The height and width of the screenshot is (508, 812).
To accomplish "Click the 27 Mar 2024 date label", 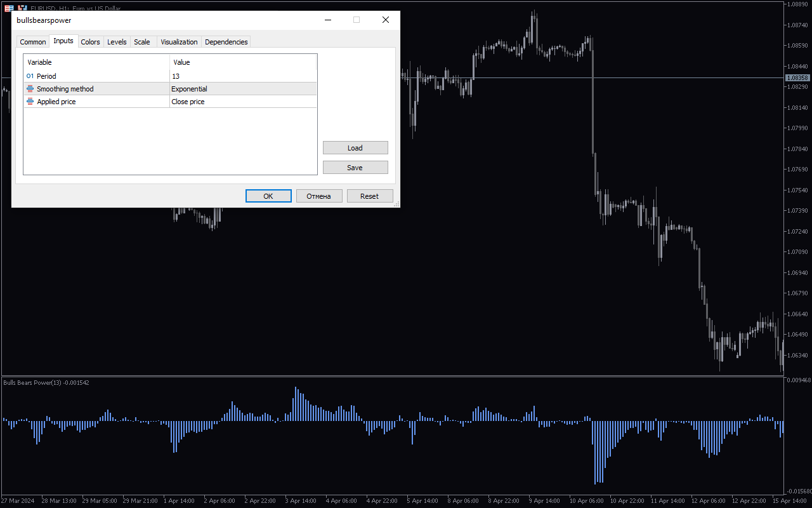I will 18,501.
